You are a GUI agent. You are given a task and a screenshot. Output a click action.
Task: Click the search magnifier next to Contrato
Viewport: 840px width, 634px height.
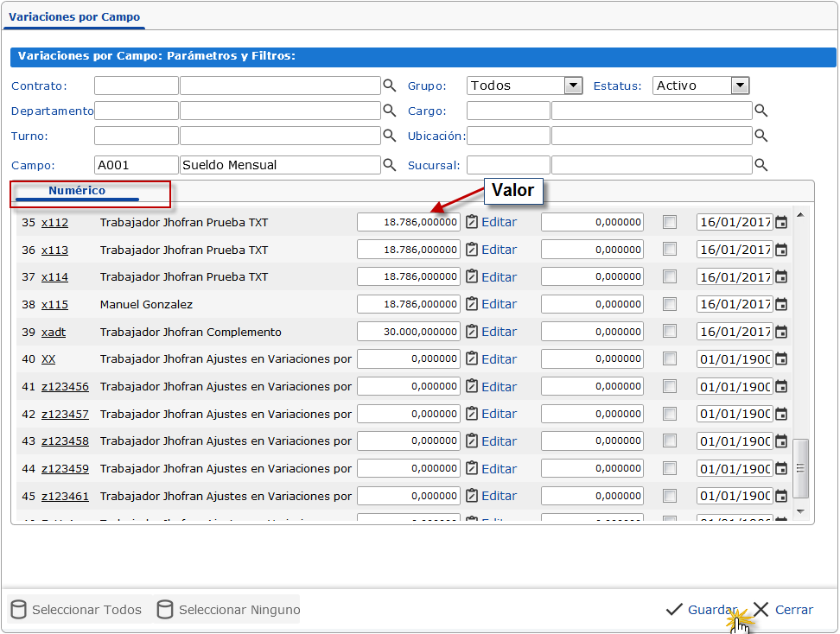[x=390, y=86]
